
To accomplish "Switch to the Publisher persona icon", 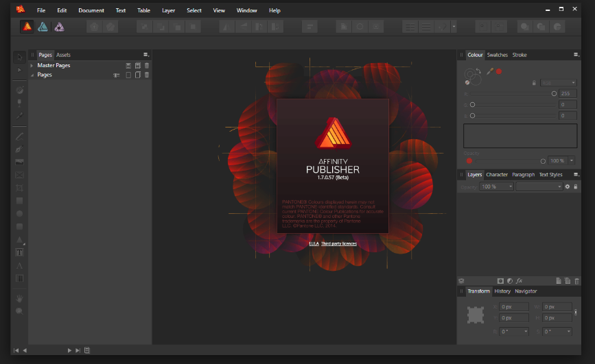I will pos(27,27).
